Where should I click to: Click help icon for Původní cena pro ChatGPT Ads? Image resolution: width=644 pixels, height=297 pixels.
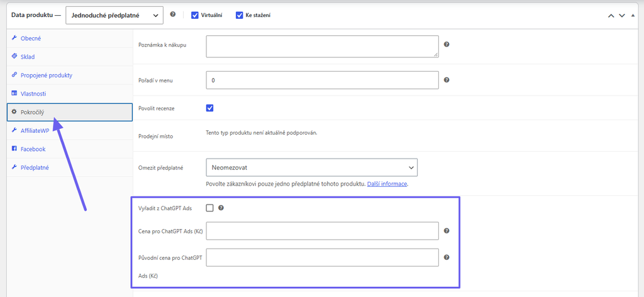tap(447, 257)
